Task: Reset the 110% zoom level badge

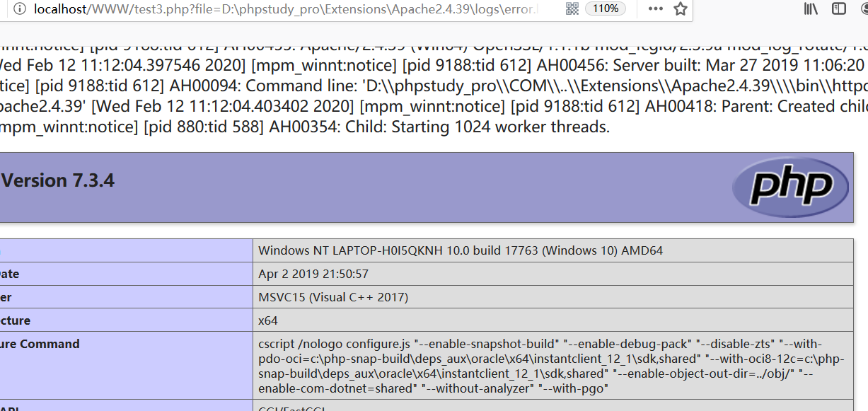Action: pyautogui.click(x=606, y=8)
